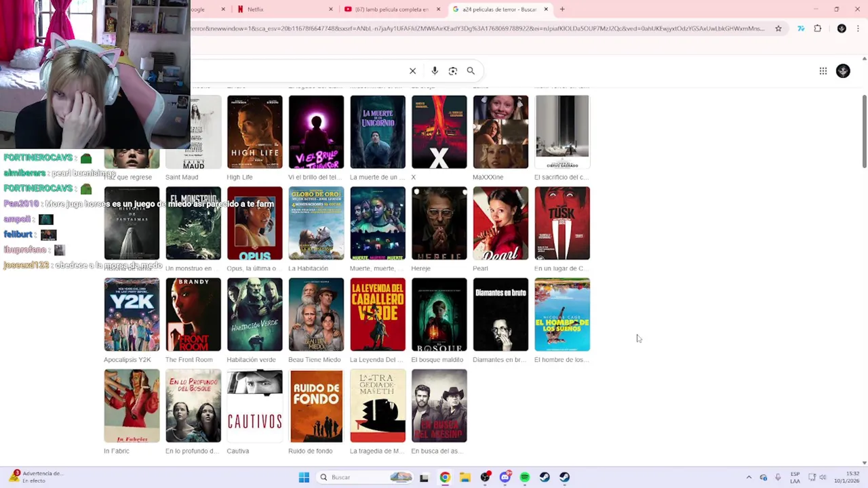The width and height of the screenshot is (868, 488).
Task: Start a voice search with the microphone
Action: click(435, 70)
